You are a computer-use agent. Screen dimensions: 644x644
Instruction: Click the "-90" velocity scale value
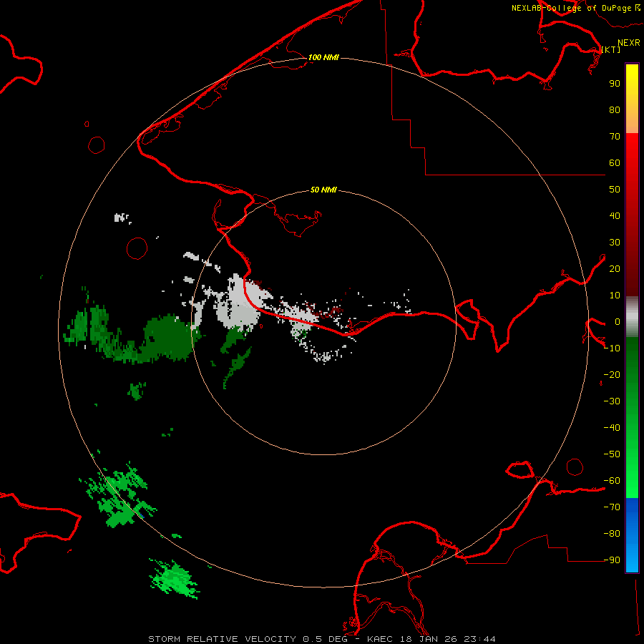click(x=612, y=560)
